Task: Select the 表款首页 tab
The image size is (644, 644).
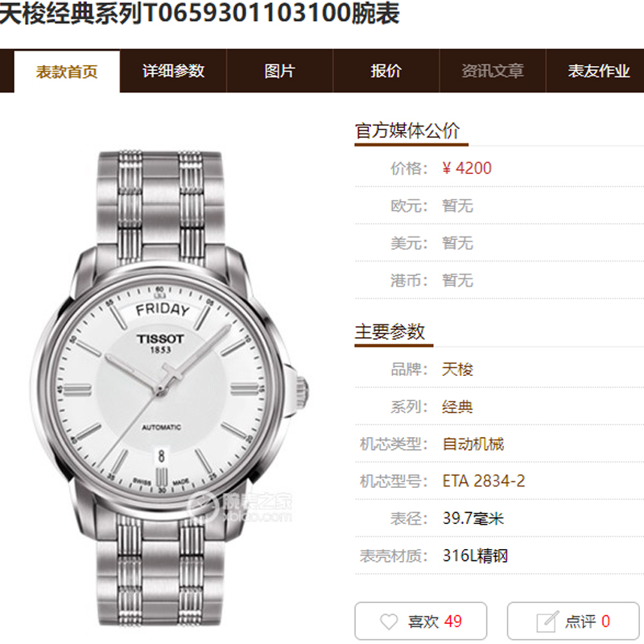Action: pyautogui.click(x=67, y=72)
